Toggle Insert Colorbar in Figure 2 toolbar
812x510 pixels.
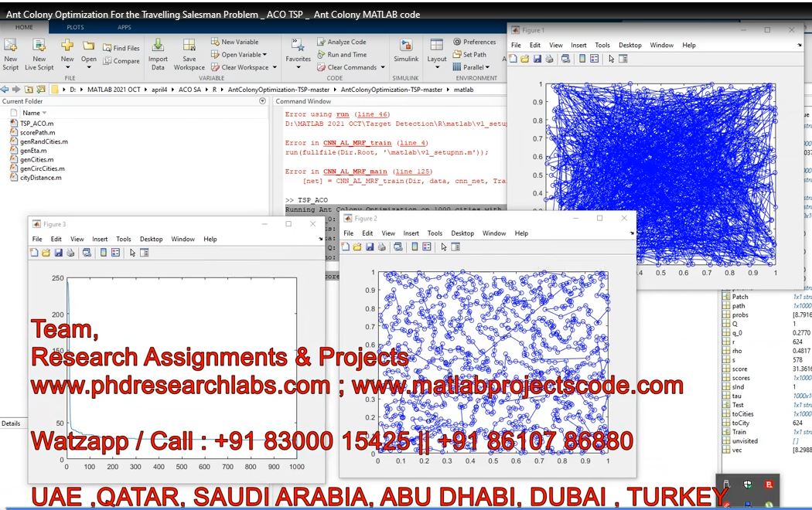click(x=415, y=247)
